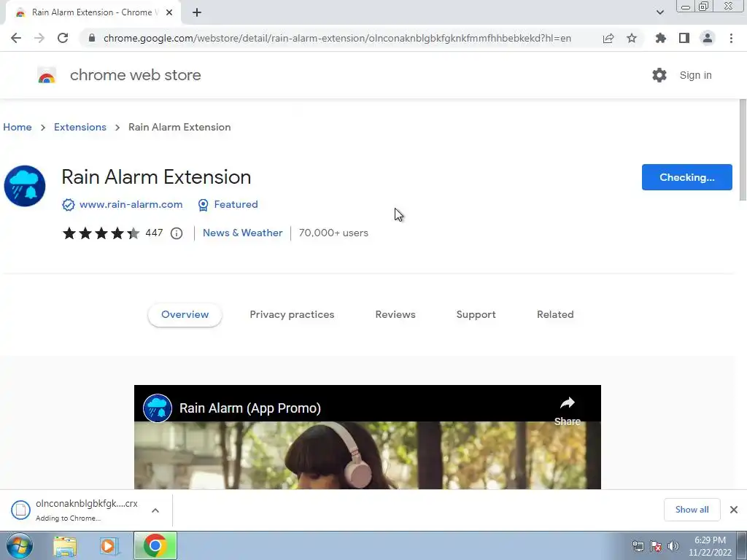747x560 pixels.
Task: Switch to the Privacy practices tab
Action: [x=292, y=315]
